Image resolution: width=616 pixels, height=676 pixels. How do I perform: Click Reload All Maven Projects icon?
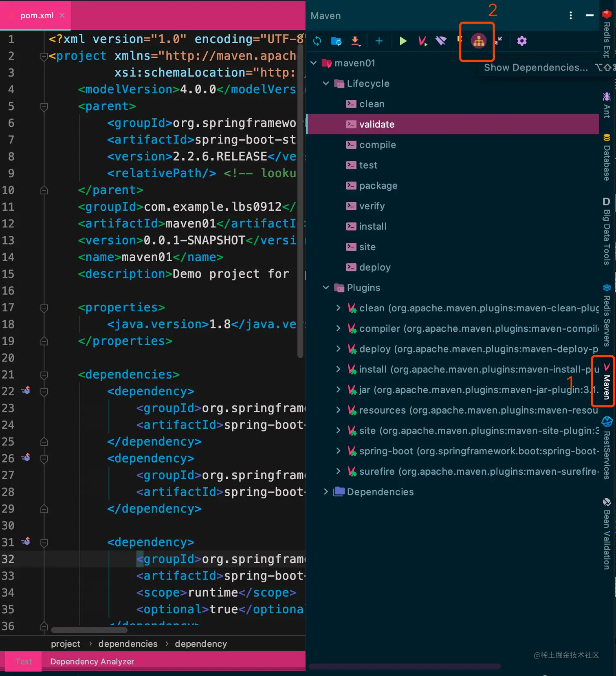tap(317, 41)
